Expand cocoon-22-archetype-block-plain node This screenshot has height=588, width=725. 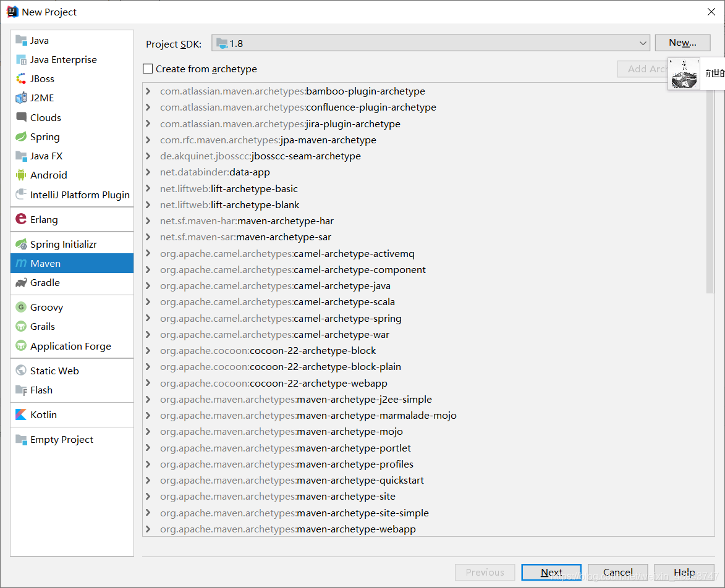tap(148, 367)
